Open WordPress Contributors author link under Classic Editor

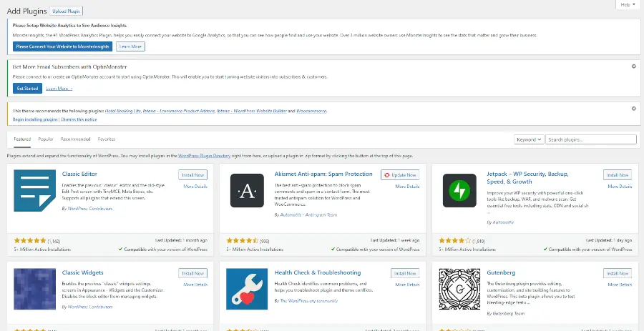tap(89, 208)
